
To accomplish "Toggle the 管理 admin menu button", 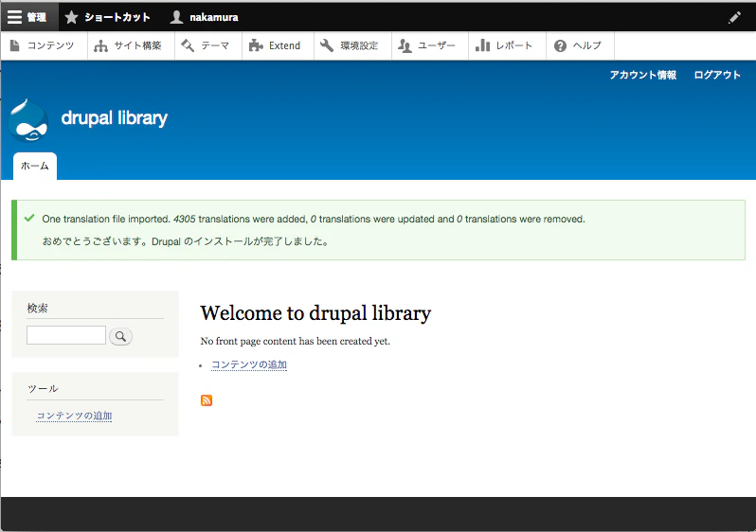I will [28, 17].
